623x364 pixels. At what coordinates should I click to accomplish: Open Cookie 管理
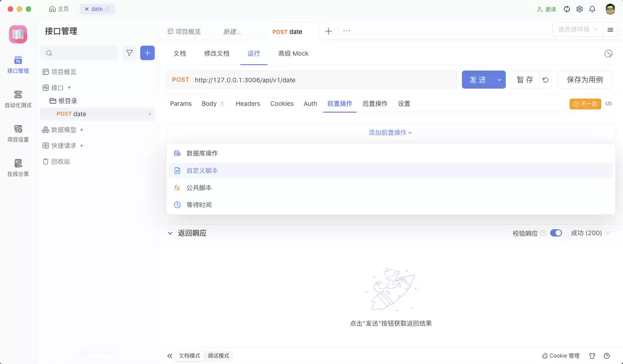[x=560, y=356]
